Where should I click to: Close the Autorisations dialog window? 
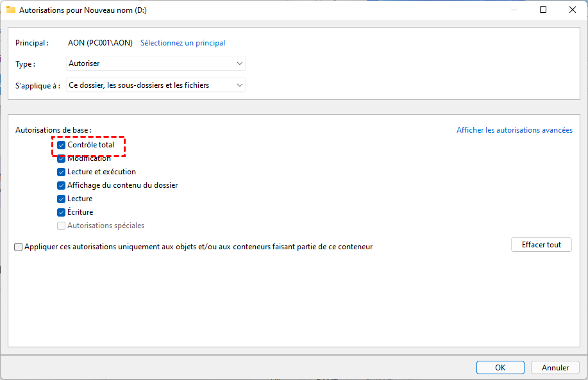[x=573, y=10]
